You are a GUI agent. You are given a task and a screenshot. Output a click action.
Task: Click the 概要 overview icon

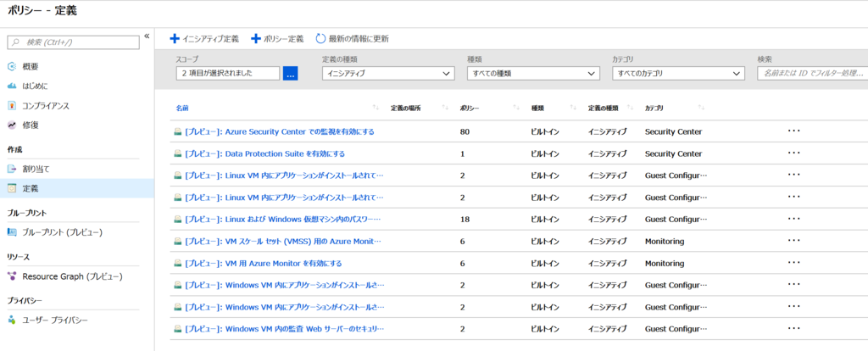[x=12, y=66]
